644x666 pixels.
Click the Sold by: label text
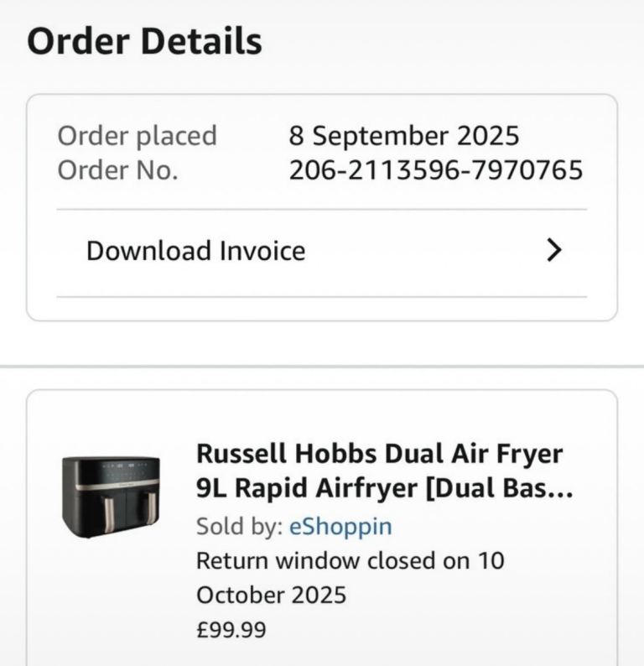pos(240,527)
